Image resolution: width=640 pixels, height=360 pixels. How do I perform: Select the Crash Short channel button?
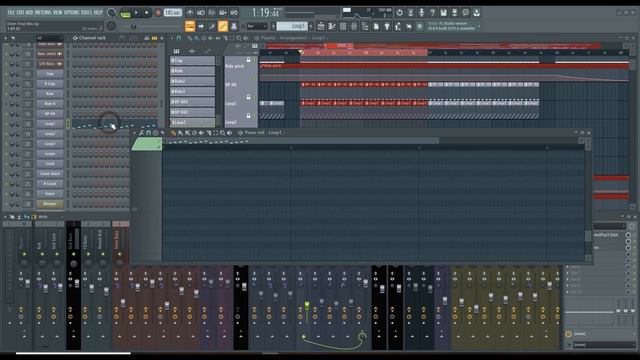(x=50, y=173)
